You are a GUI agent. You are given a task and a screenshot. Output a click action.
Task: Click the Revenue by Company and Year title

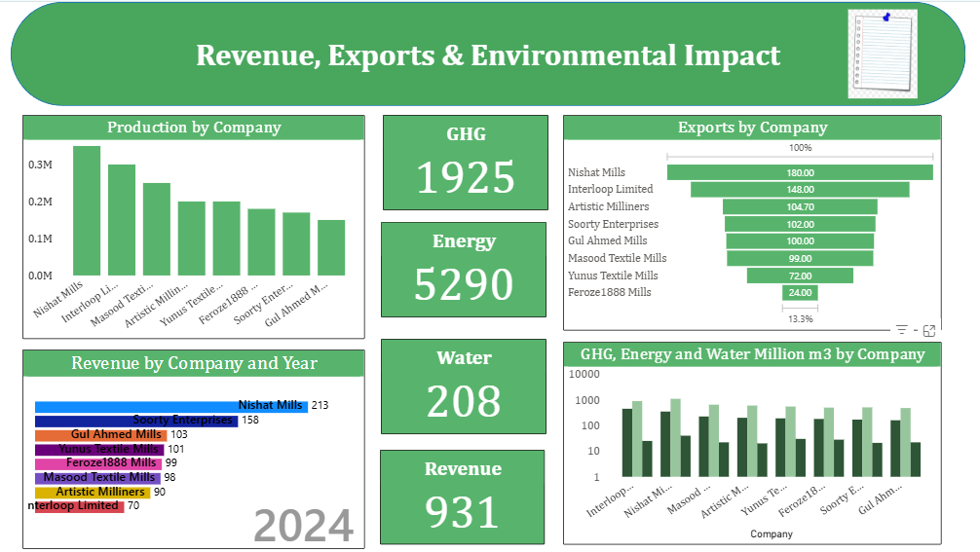tap(194, 363)
